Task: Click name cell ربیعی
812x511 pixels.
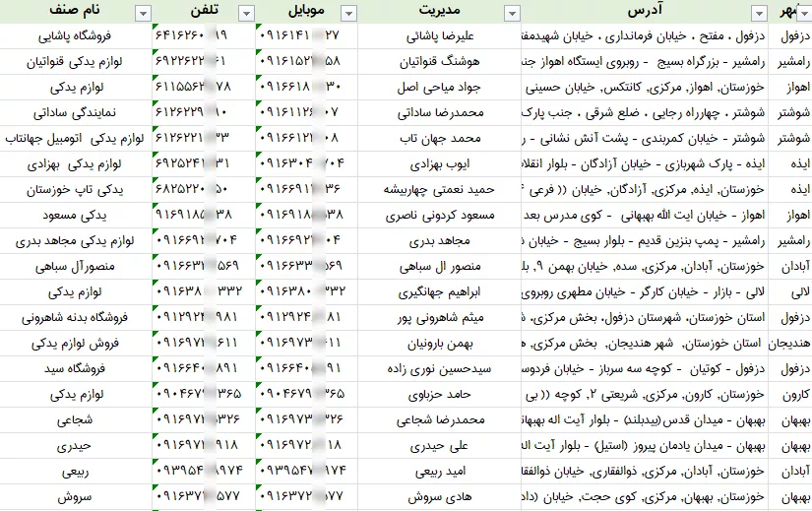Action: pyautogui.click(x=76, y=471)
